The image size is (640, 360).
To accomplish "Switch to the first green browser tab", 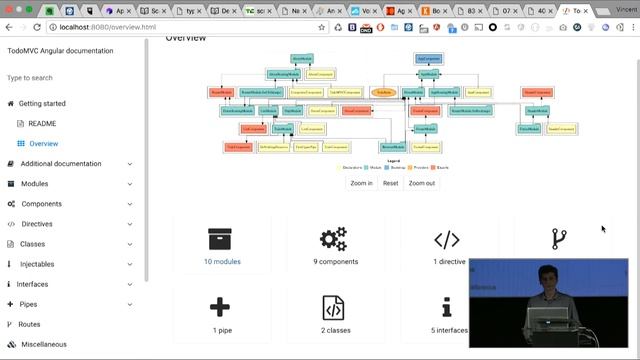I will [50, 11].
